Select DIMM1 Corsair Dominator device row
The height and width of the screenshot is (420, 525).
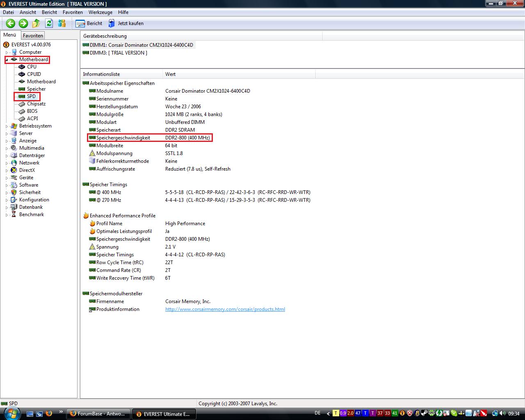coord(138,45)
